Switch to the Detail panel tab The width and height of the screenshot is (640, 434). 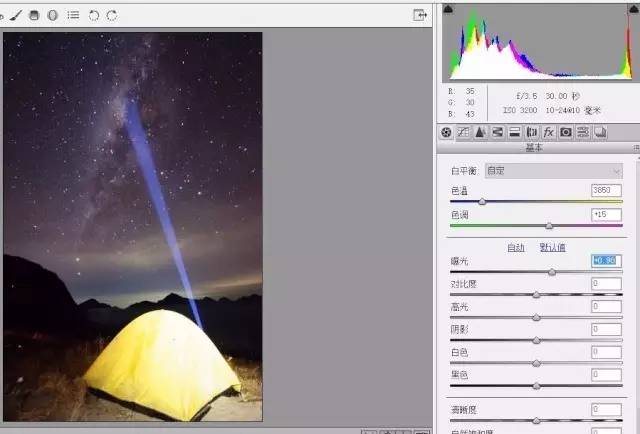click(480, 132)
